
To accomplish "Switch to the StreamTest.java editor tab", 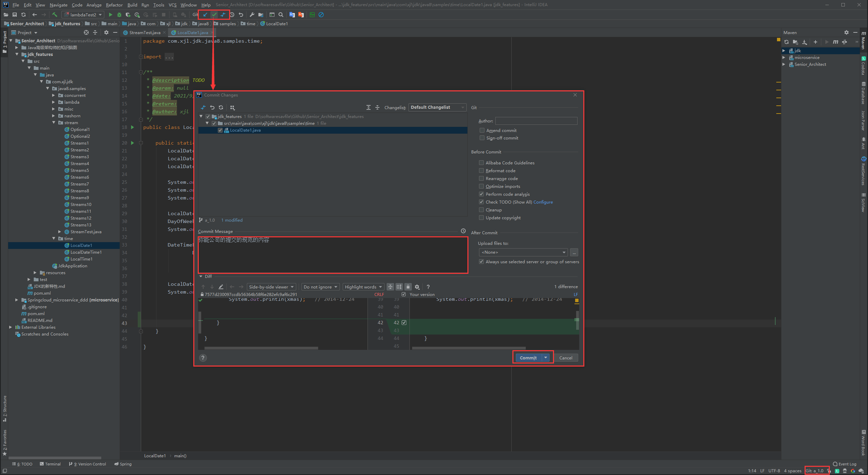I will [x=145, y=33].
